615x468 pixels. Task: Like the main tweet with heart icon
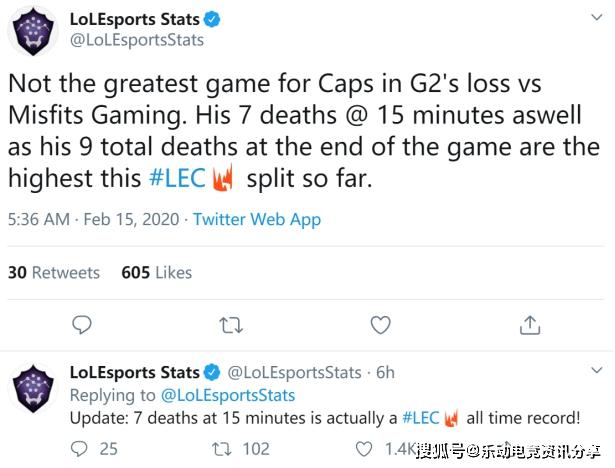coord(380,325)
